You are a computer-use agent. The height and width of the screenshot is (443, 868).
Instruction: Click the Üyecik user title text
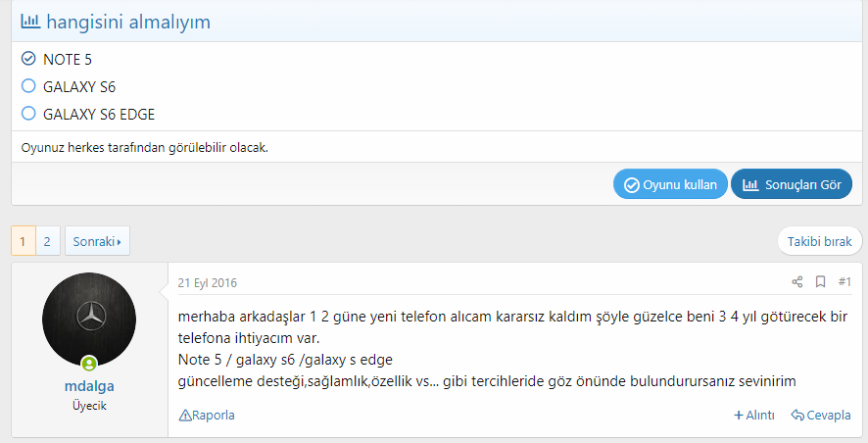(89, 406)
